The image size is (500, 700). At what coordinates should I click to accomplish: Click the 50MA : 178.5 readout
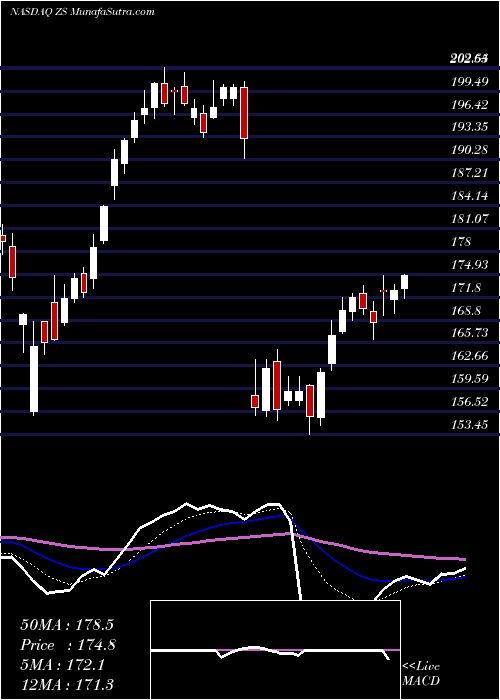tap(67, 625)
